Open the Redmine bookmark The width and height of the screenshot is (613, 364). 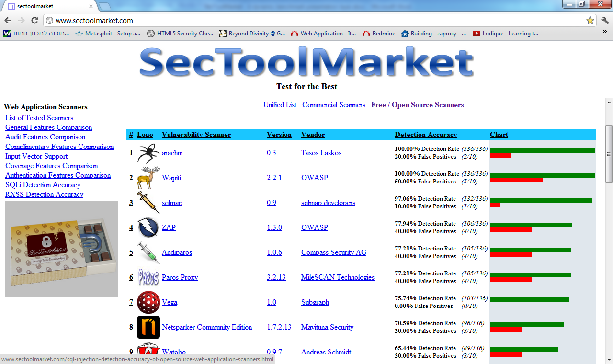pyautogui.click(x=378, y=34)
